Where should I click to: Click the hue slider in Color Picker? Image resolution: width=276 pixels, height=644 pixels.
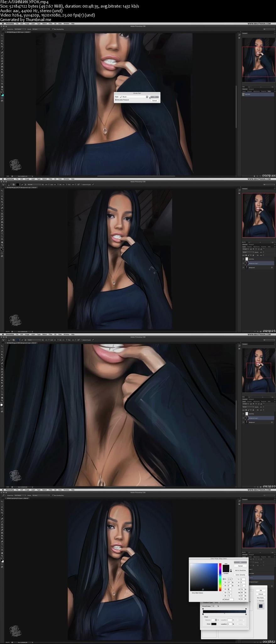click(x=220, y=577)
